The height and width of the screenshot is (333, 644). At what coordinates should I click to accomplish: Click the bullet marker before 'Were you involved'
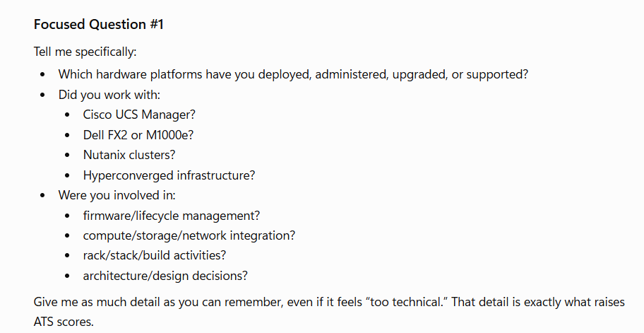pyautogui.click(x=43, y=195)
